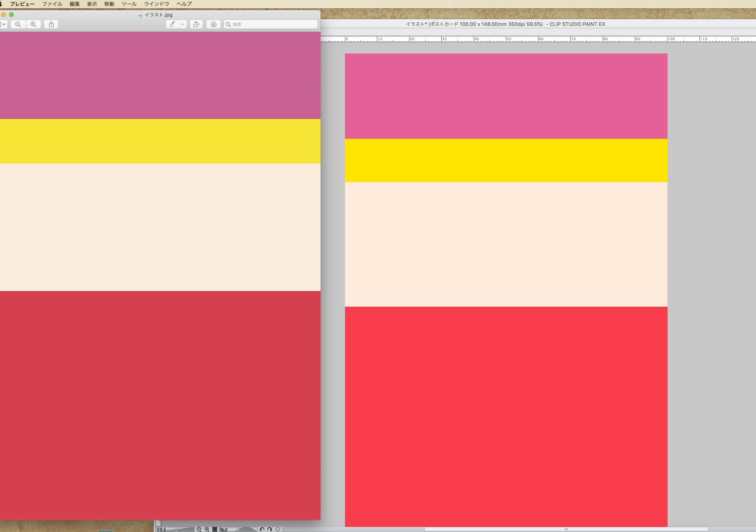Screen dimensions: 756x532
Task: Click the Preview share button
Action: point(51,24)
